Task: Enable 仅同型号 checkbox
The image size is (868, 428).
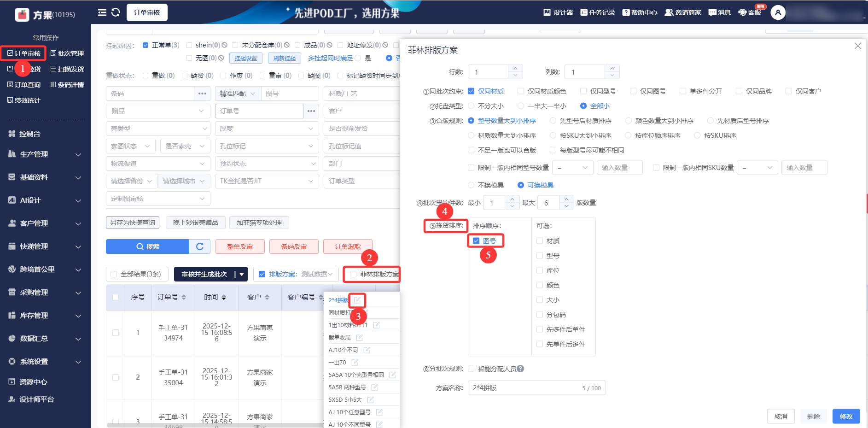Action: (583, 91)
